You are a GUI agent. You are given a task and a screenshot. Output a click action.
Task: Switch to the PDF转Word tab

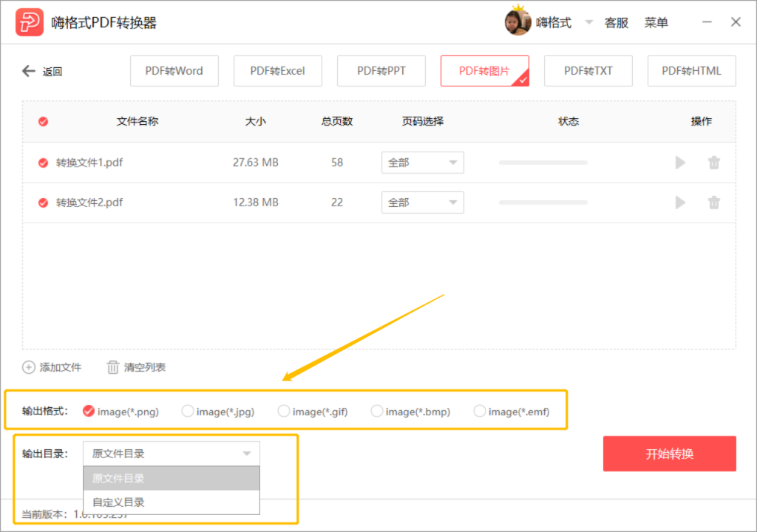tap(174, 71)
